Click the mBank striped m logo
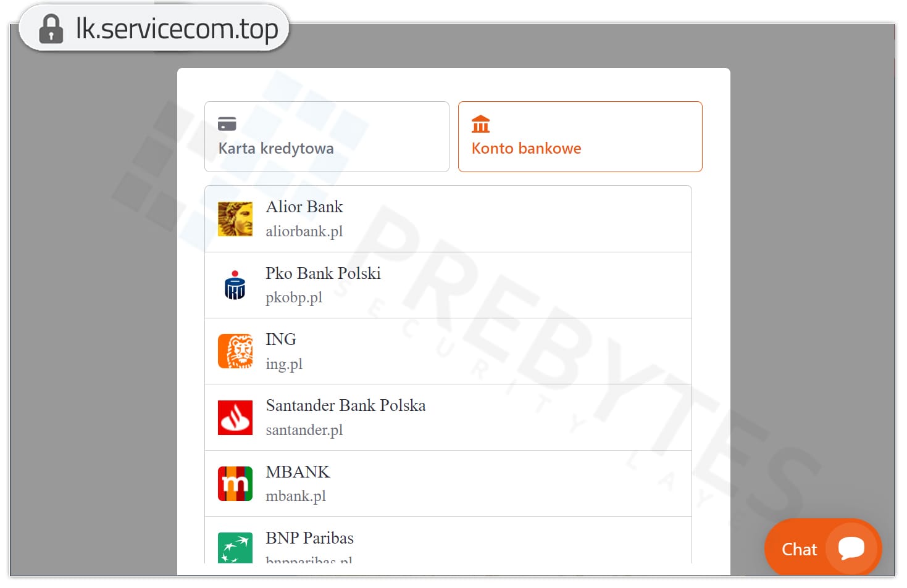Image resolution: width=907 pixels, height=588 pixels. (235, 484)
